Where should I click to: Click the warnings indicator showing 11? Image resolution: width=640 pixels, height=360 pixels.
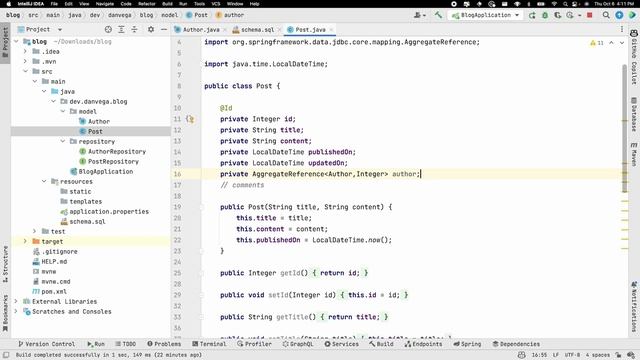[596, 42]
